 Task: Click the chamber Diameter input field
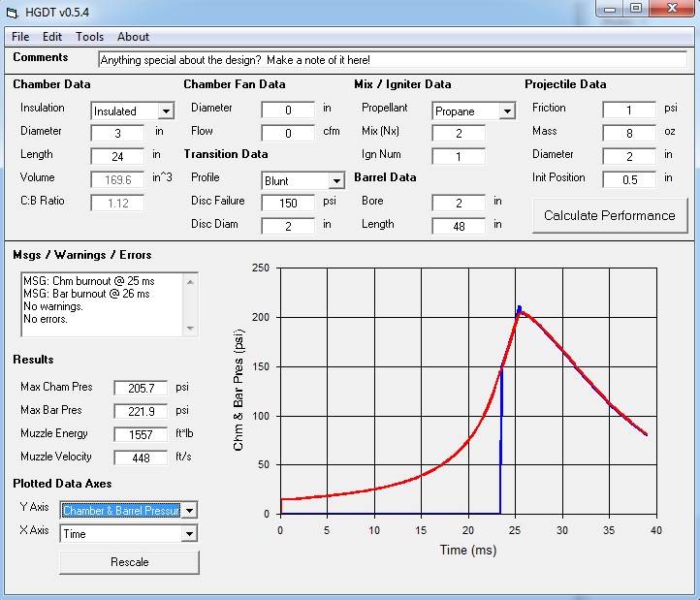[117, 133]
